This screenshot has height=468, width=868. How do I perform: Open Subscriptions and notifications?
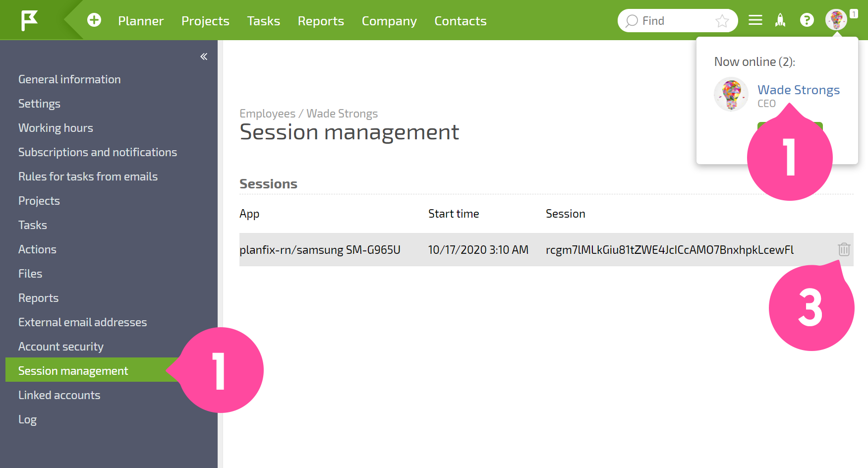(98, 152)
